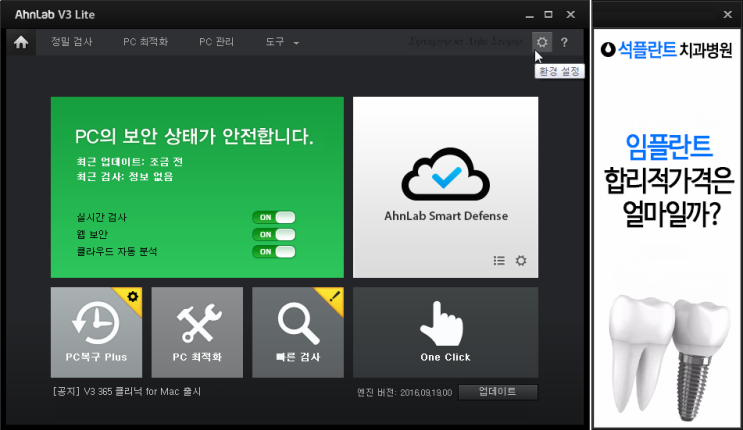Click the 엔진 버전 2016.09.19.00 text
The image size is (743, 430).
(x=405, y=393)
